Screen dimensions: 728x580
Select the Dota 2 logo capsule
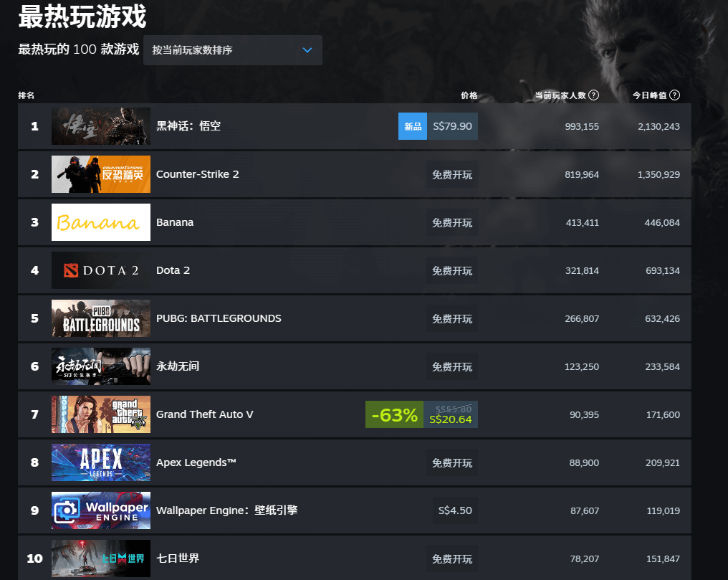tap(100, 270)
